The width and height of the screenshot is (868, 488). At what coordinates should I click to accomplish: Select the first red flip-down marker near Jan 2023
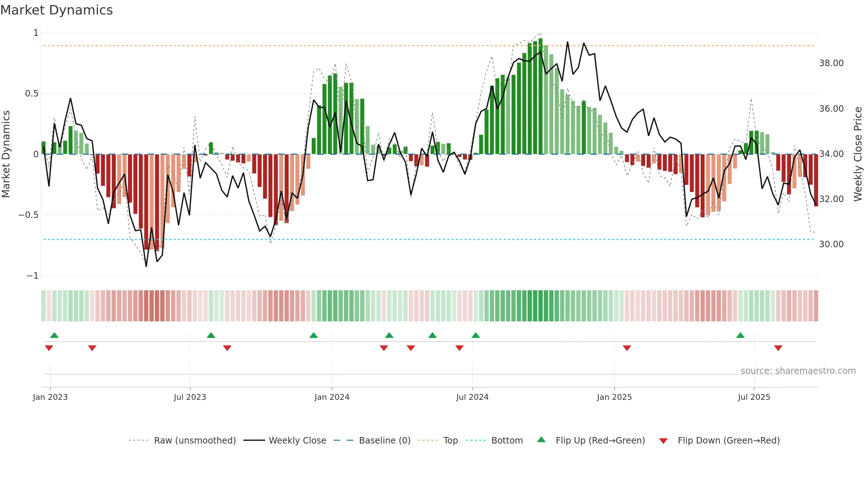pos(49,348)
